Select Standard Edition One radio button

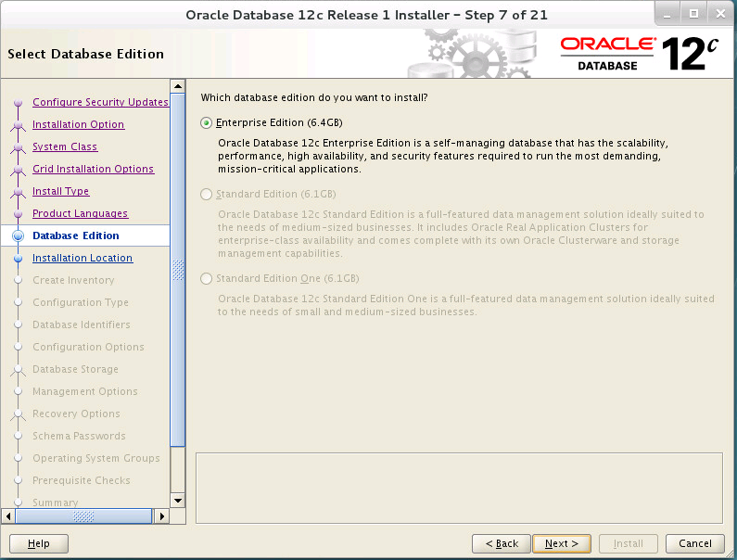(206, 279)
